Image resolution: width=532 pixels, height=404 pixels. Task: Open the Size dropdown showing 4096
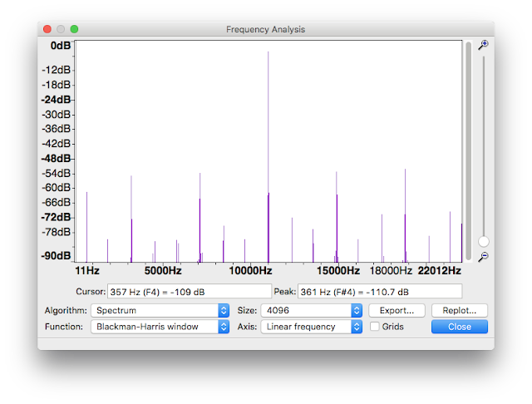coord(312,310)
